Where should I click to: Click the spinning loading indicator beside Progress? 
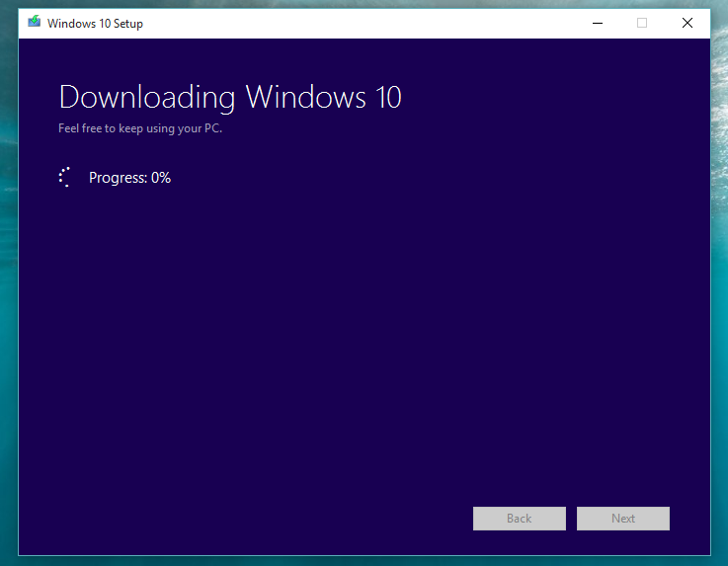[x=65, y=178]
